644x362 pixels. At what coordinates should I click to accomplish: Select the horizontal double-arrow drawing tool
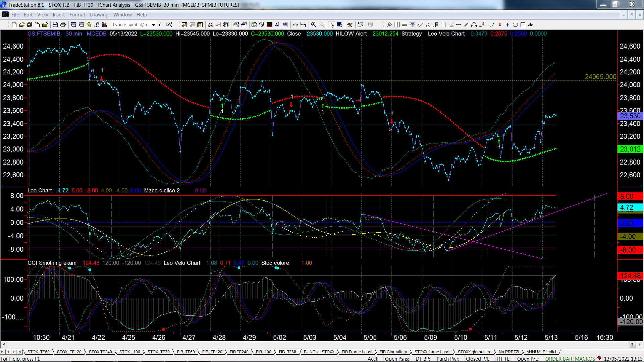(x=459, y=25)
